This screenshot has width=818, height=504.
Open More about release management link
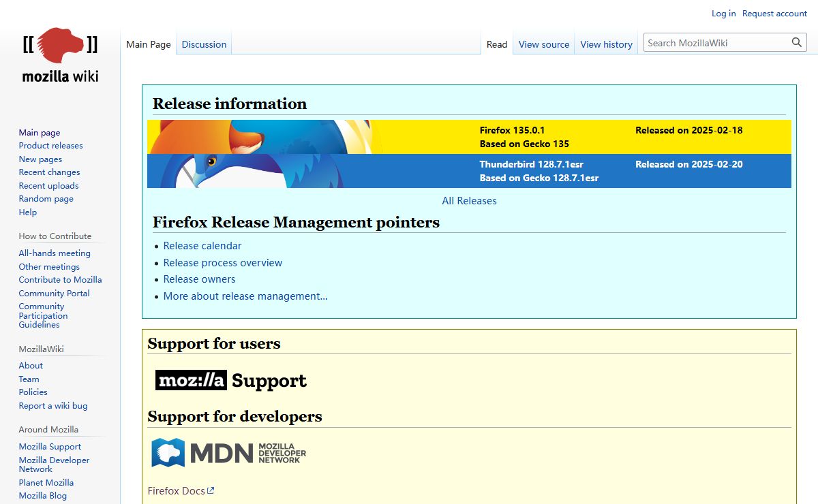pyautogui.click(x=245, y=296)
